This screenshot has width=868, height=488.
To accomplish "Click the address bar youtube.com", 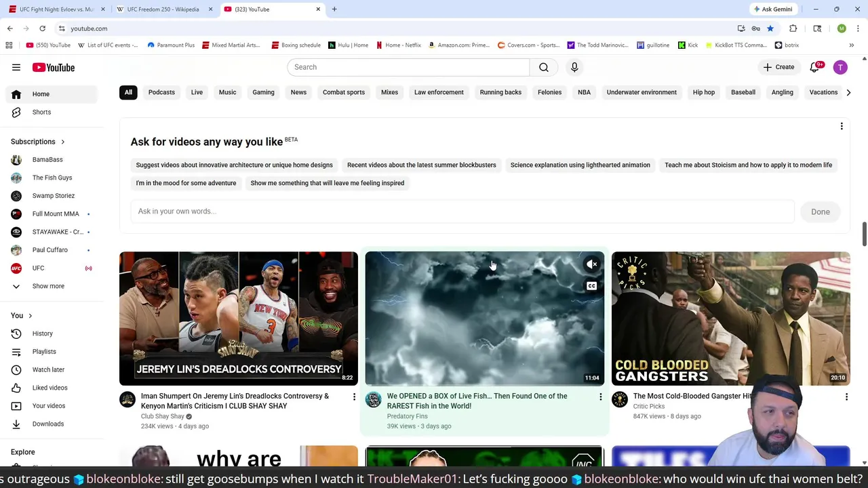I will [x=89, y=28].
